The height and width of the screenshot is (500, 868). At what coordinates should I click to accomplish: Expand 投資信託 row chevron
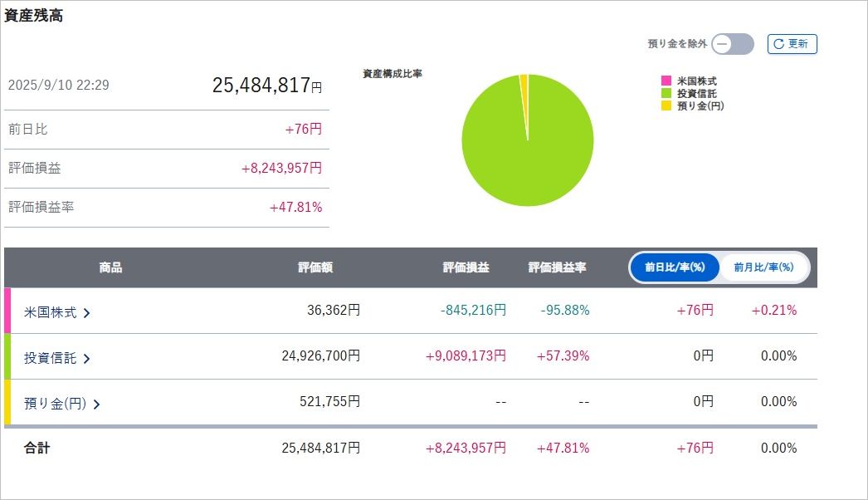pos(86,359)
